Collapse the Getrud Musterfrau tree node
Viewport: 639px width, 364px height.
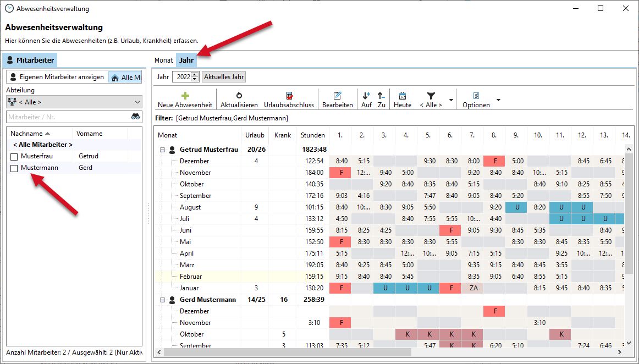pos(163,150)
